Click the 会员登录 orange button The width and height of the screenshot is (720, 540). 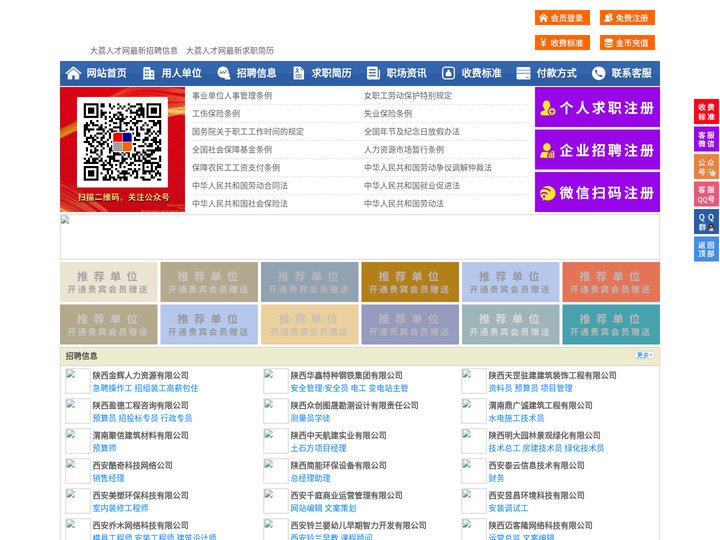pos(562,18)
